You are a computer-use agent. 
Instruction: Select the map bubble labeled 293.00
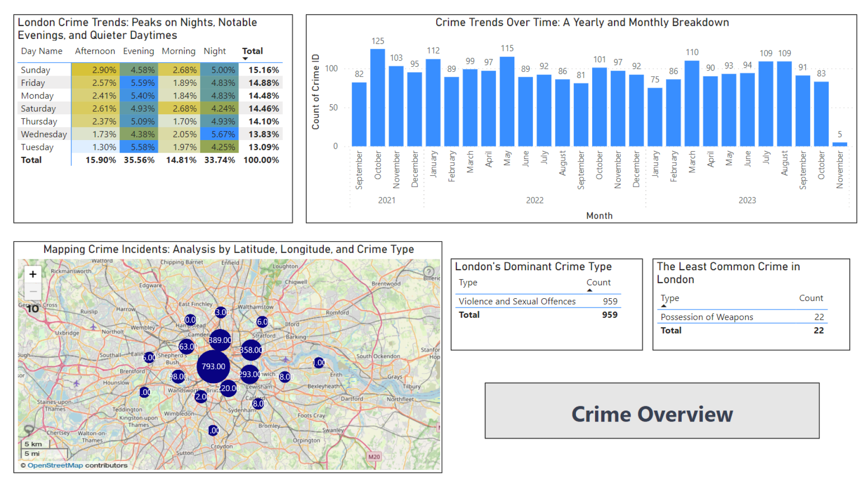[250, 374]
